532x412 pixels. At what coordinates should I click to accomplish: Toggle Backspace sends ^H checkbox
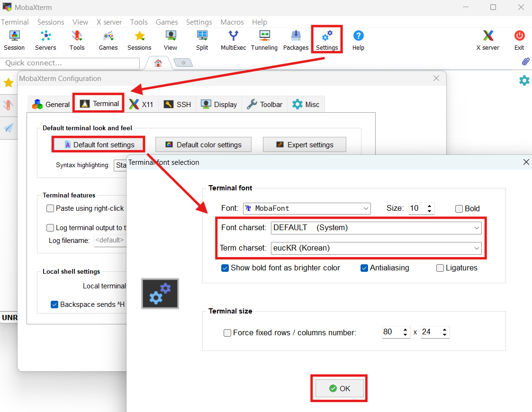(54, 305)
